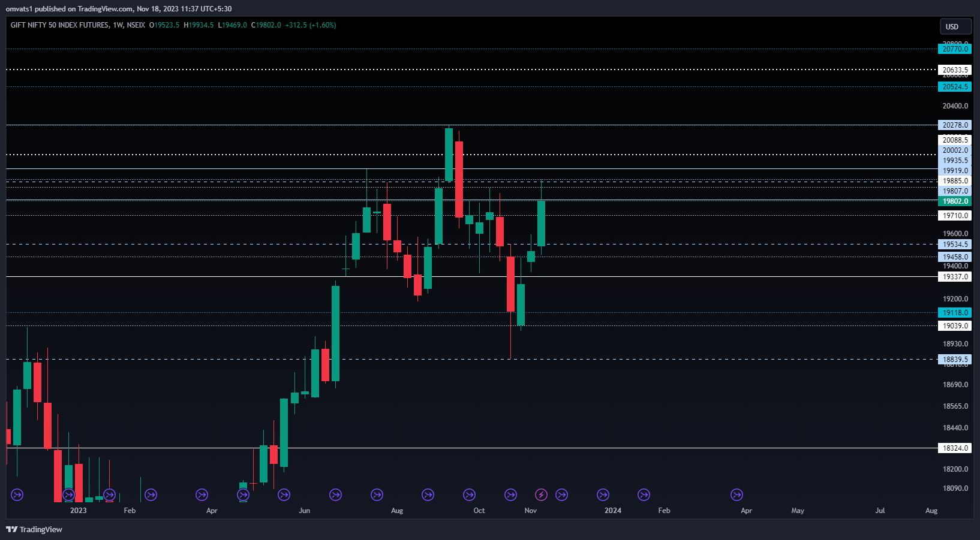980x540 pixels.
Task: Click the close value C19802.0
Action: click(x=266, y=25)
